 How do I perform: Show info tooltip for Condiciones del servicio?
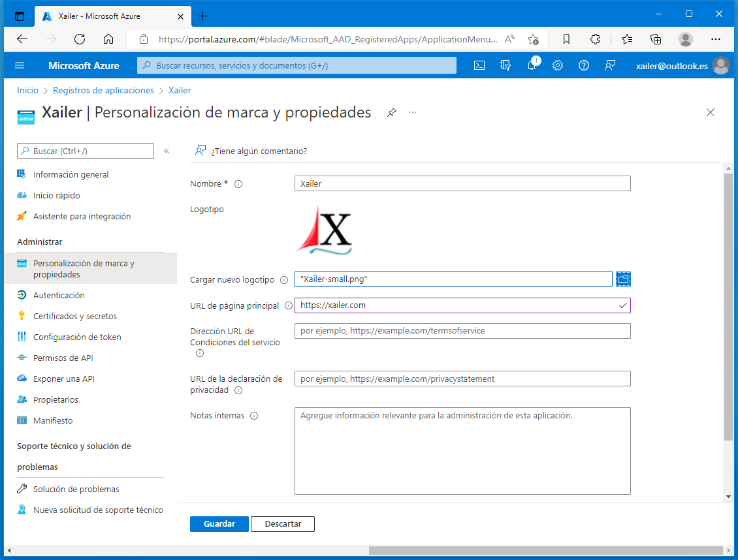(x=200, y=353)
